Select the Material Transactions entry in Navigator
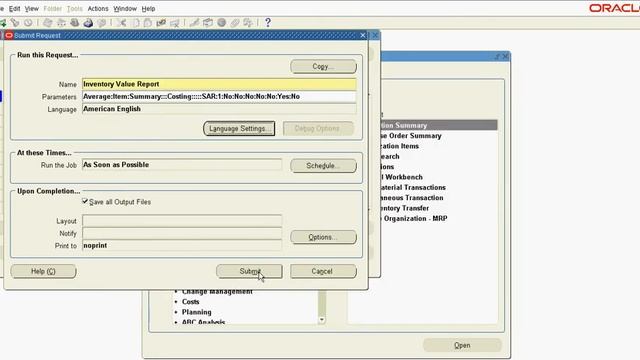Screen dimensions: 640x360 click(x=413, y=188)
